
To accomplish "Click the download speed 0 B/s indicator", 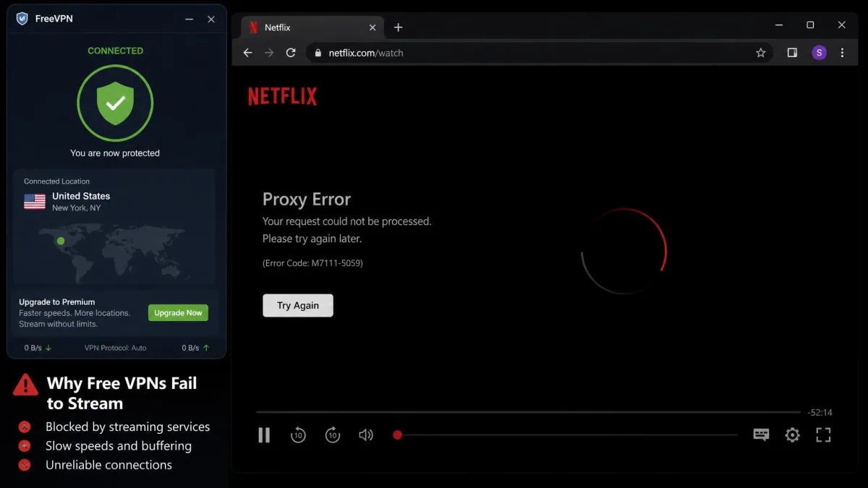I will click(x=38, y=348).
